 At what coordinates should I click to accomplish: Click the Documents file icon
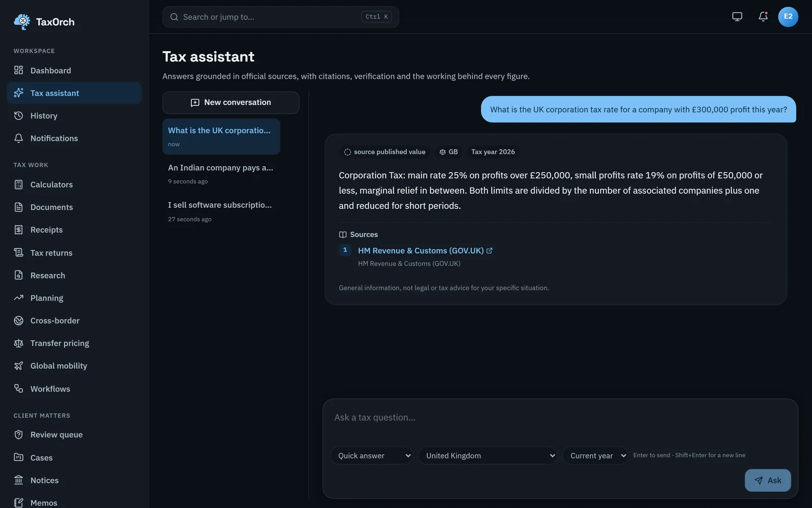19,207
